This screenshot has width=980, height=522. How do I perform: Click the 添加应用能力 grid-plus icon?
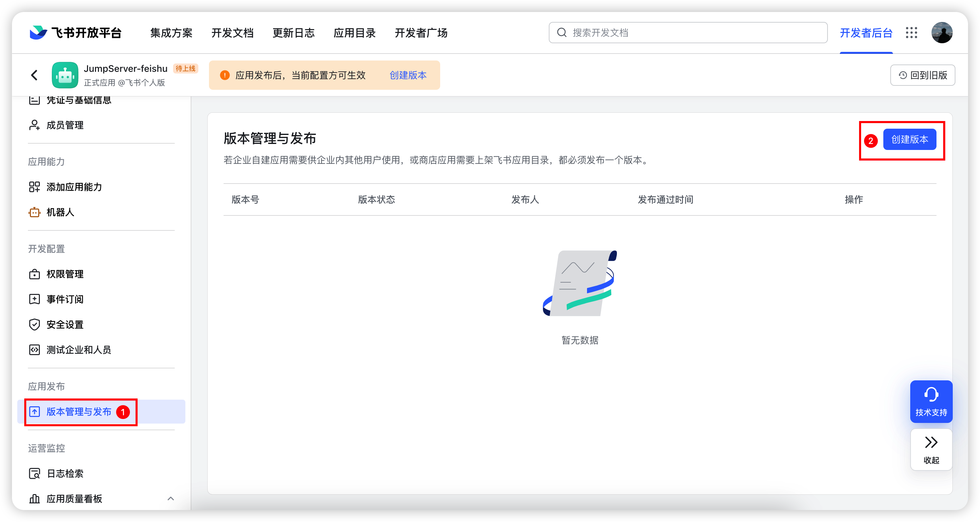coord(34,187)
